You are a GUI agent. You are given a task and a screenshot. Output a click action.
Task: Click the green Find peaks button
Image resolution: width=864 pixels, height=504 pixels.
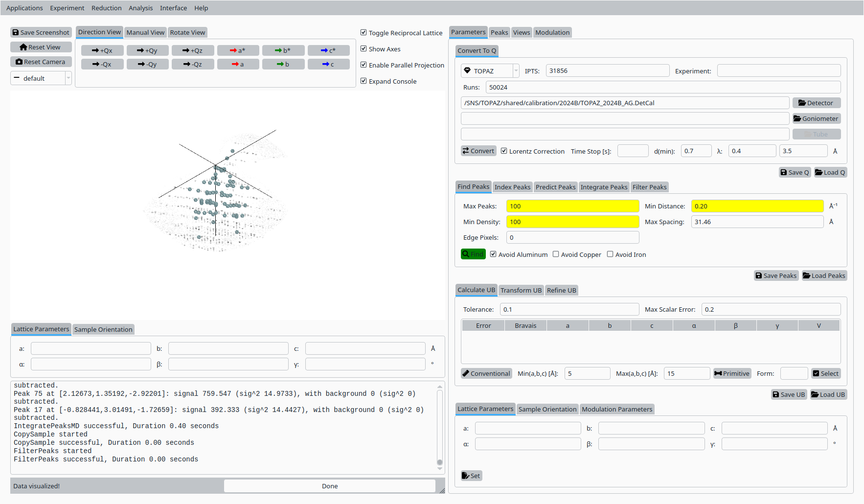[x=473, y=254]
